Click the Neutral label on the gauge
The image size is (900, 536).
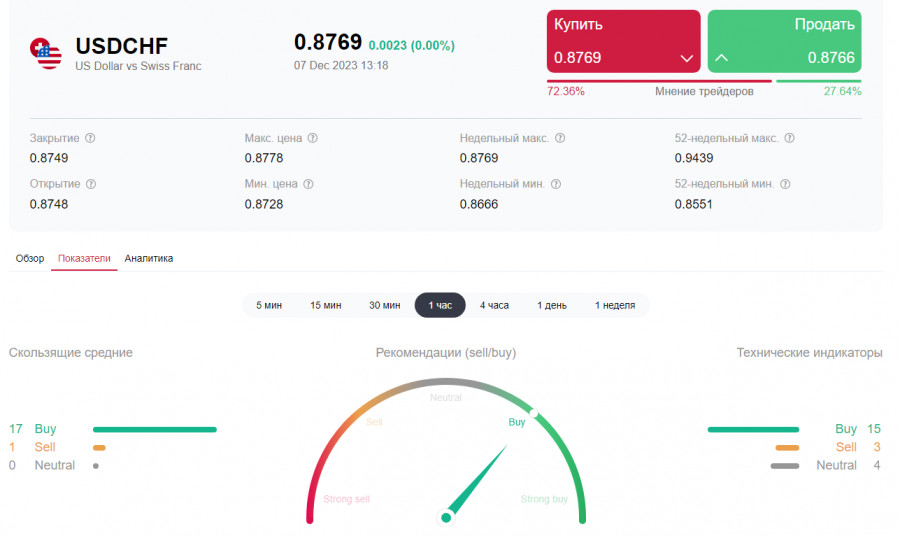pos(445,397)
